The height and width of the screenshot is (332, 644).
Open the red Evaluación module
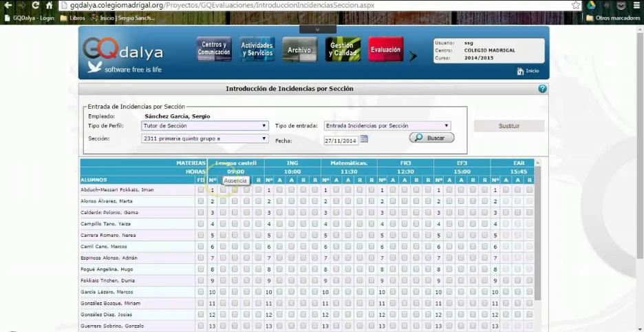tap(386, 50)
